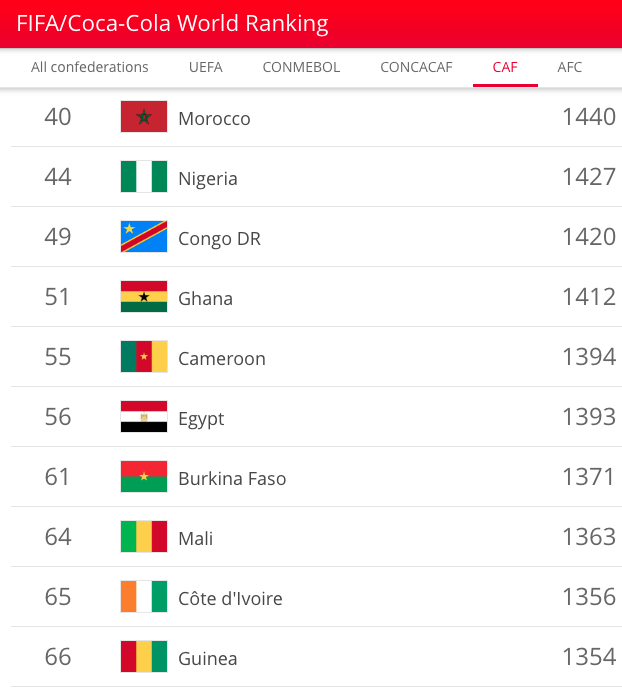Click the Ghana flag icon
622x688 pixels.
(144, 297)
